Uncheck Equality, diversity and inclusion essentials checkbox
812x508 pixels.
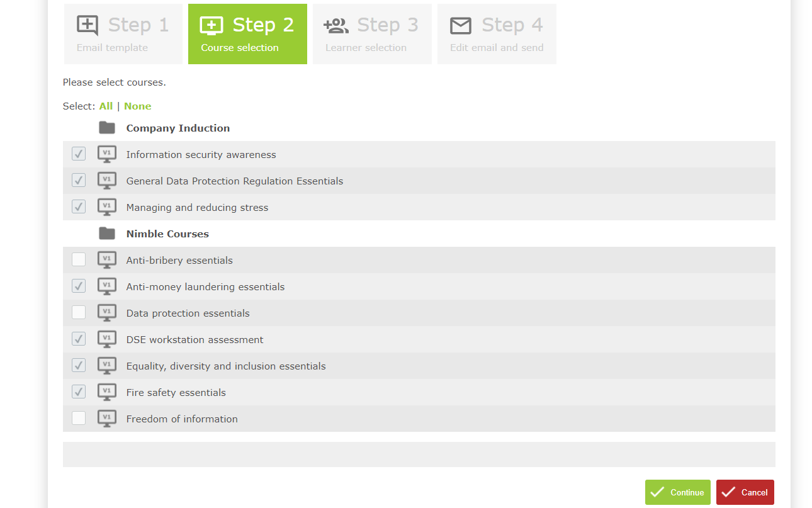pos(79,365)
